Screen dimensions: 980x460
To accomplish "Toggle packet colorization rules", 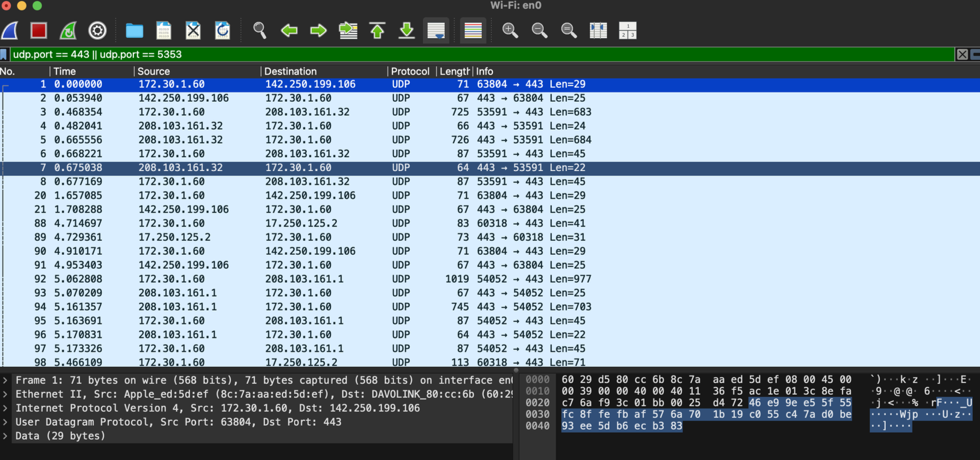I will tap(473, 31).
